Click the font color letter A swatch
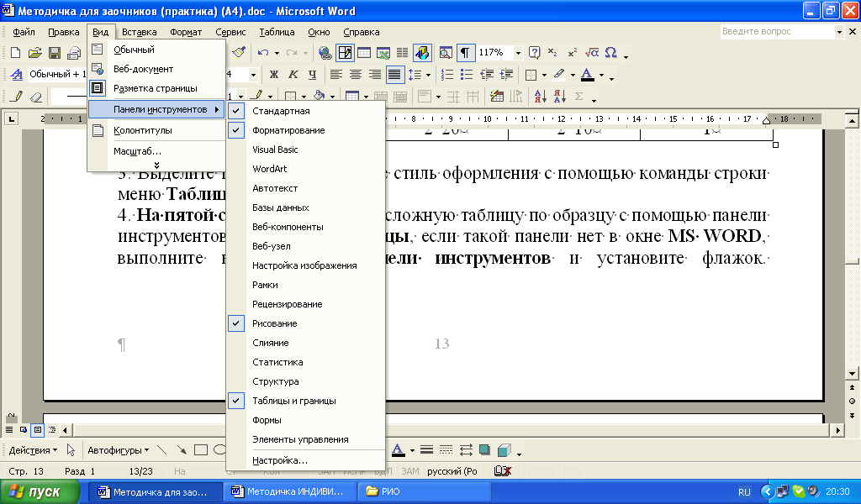 pyautogui.click(x=586, y=75)
